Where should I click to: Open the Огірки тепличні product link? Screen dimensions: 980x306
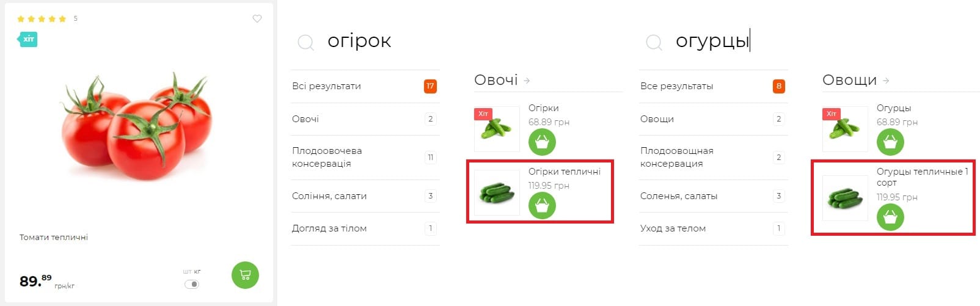click(565, 172)
